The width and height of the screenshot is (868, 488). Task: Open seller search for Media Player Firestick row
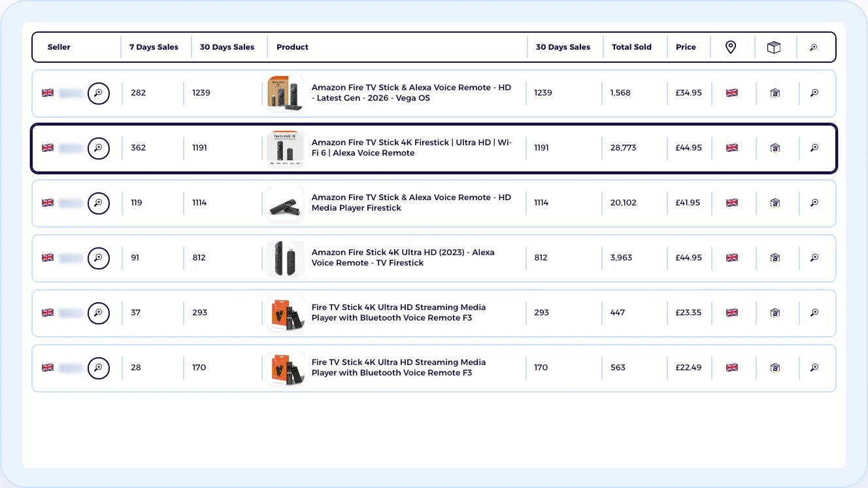(x=99, y=203)
